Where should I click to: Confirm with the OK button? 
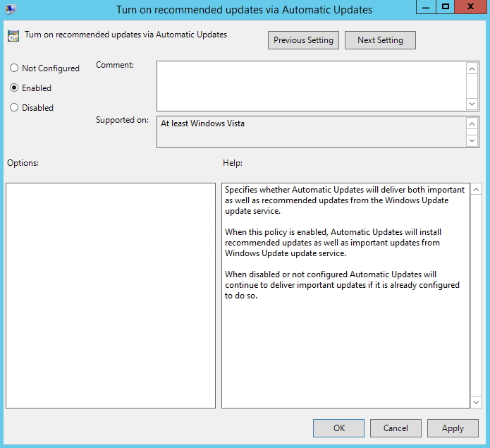point(338,428)
